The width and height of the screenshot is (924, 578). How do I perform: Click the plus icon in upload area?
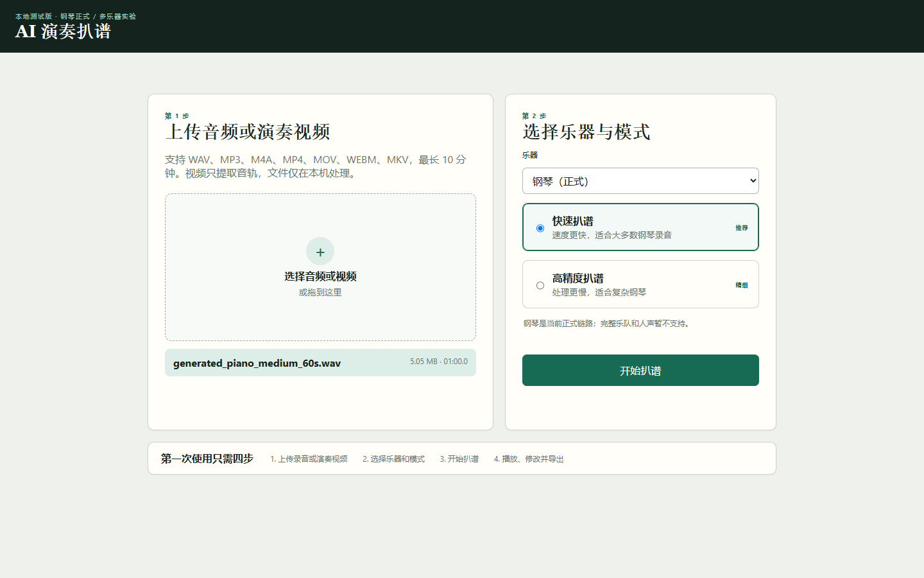[320, 252]
